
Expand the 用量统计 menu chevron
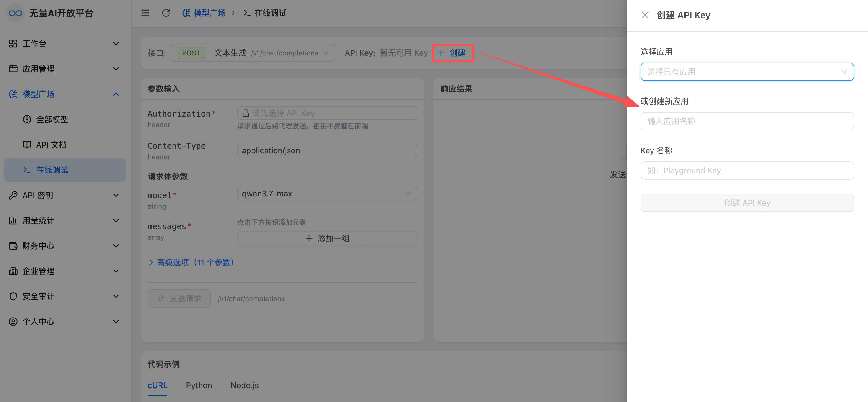116,220
